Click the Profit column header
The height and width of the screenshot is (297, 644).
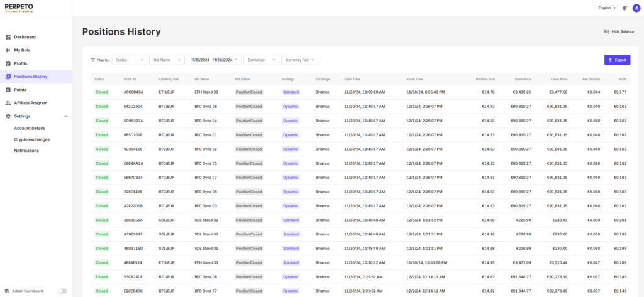tap(622, 79)
